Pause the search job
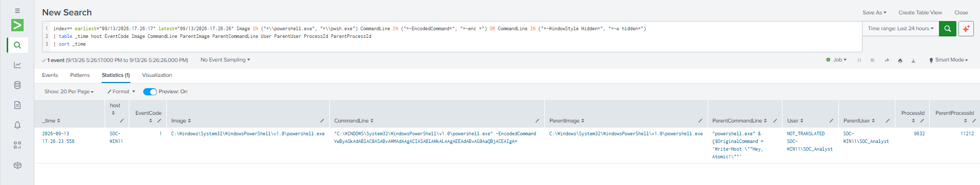980x185 pixels. coord(859,60)
